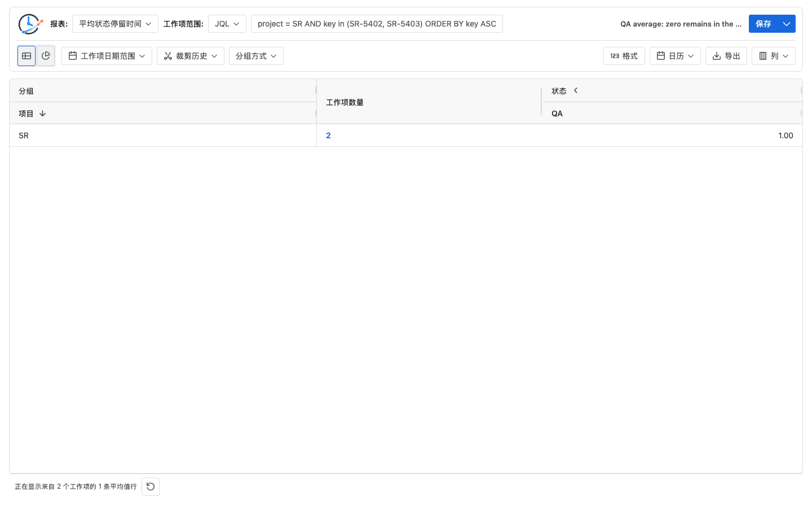Image resolution: width=812 pixels, height=508 pixels.
Task: Edit the JQL query field
Action: [x=377, y=24]
